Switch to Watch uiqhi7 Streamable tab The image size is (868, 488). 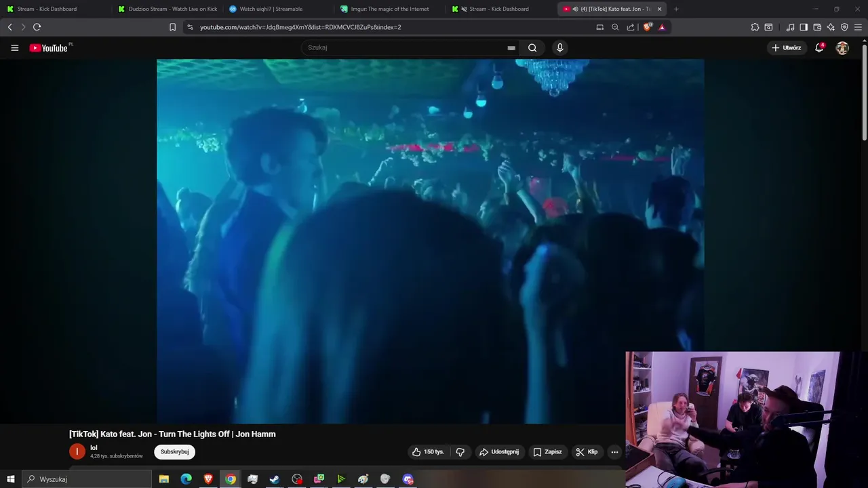point(278,9)
